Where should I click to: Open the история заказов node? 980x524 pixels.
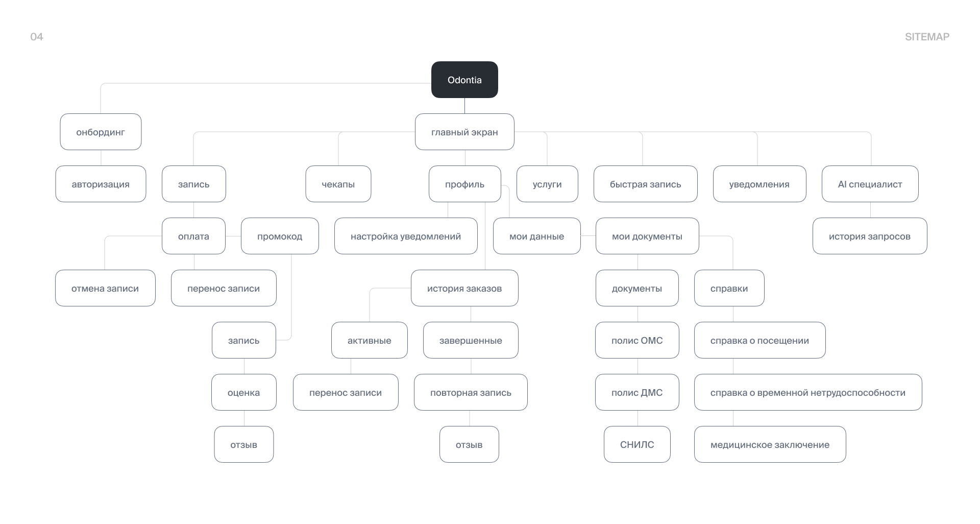click(x=464, y=289)
